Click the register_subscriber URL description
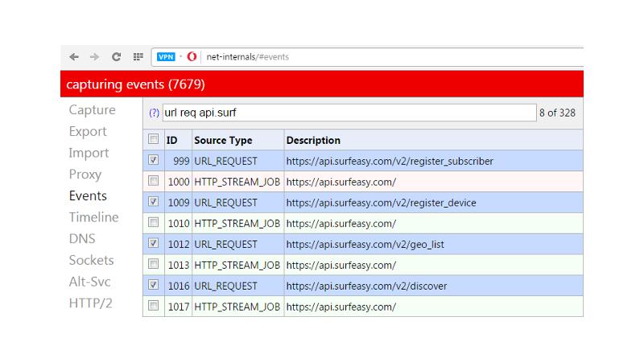The width and height of the screenshot is (644, 362). [390, 162]
